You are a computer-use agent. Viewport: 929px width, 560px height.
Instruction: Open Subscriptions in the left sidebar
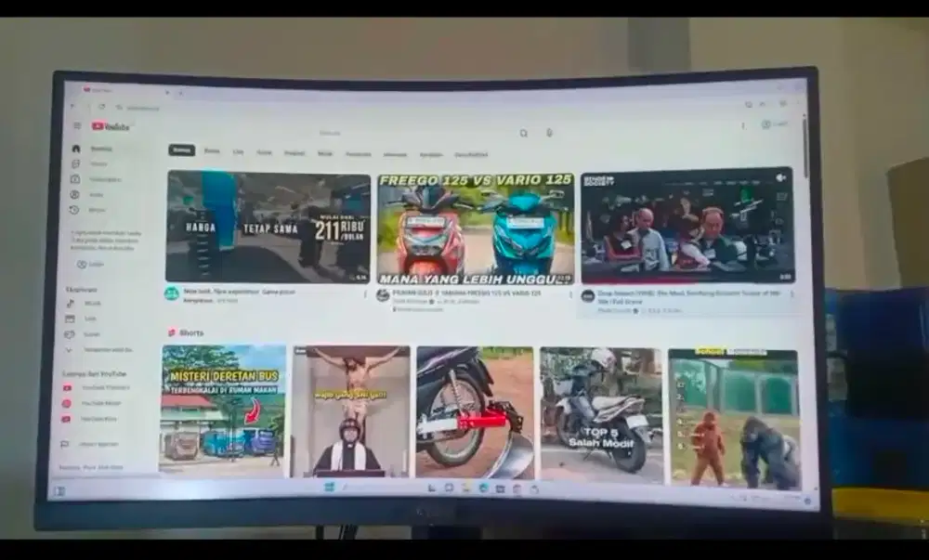click(x=96, y=179)
